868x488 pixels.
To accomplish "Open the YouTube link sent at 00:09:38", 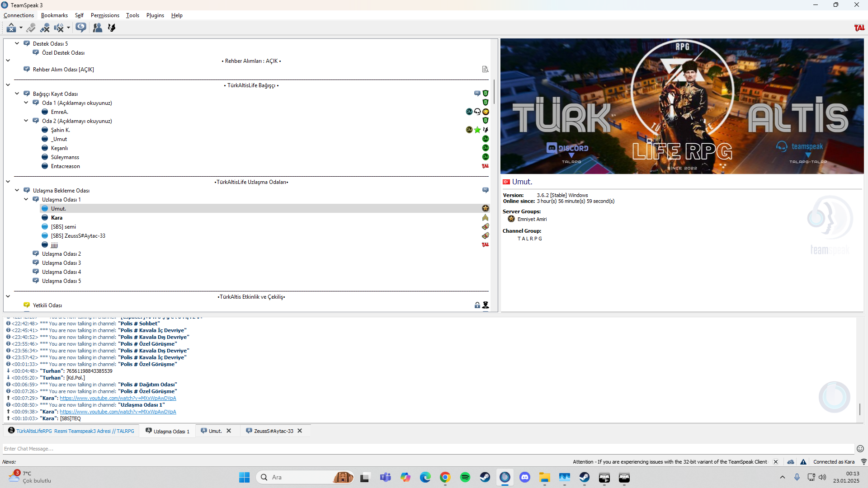I will pos(118,412).
